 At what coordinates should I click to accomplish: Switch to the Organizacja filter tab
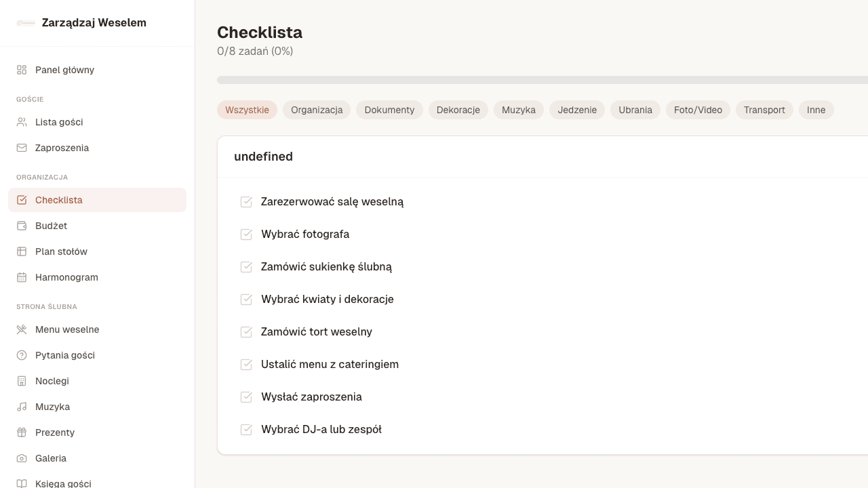(316, 110)
